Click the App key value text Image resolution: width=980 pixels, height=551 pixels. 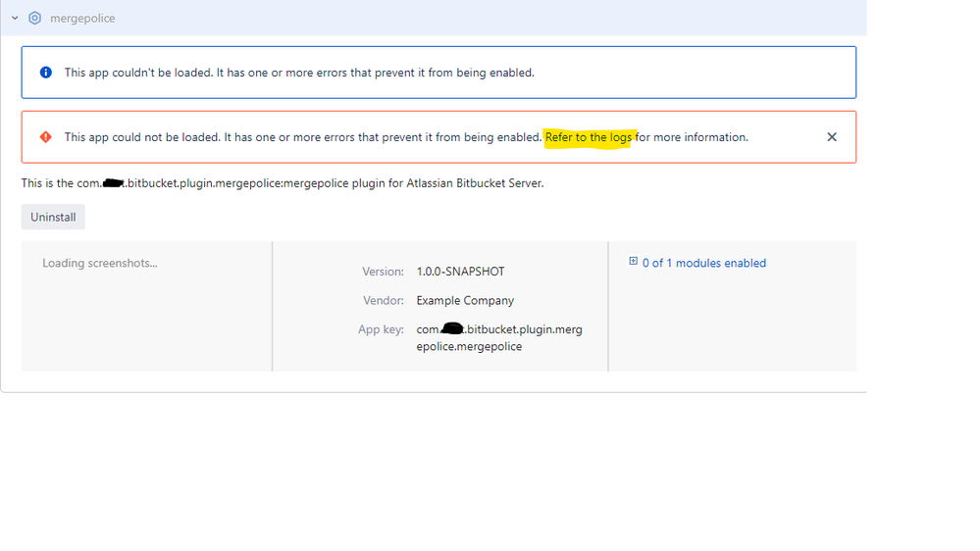[x=499, y=338]
